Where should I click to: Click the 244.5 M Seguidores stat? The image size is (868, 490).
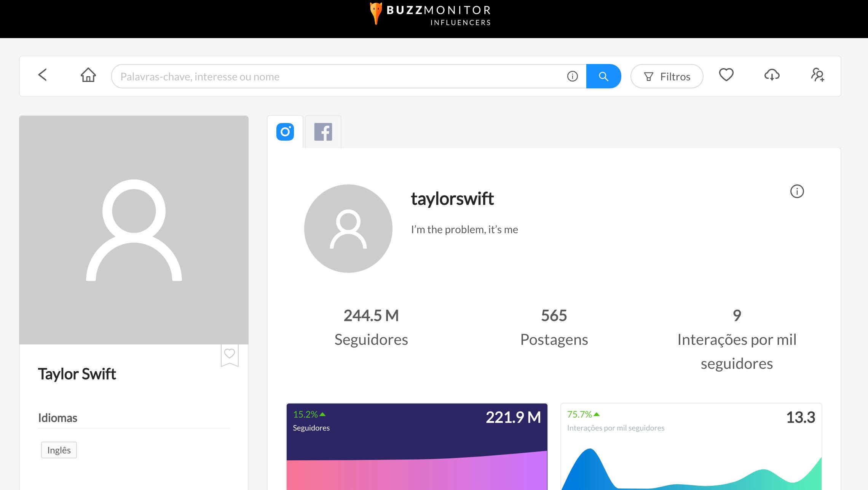(x=371, y=327)
